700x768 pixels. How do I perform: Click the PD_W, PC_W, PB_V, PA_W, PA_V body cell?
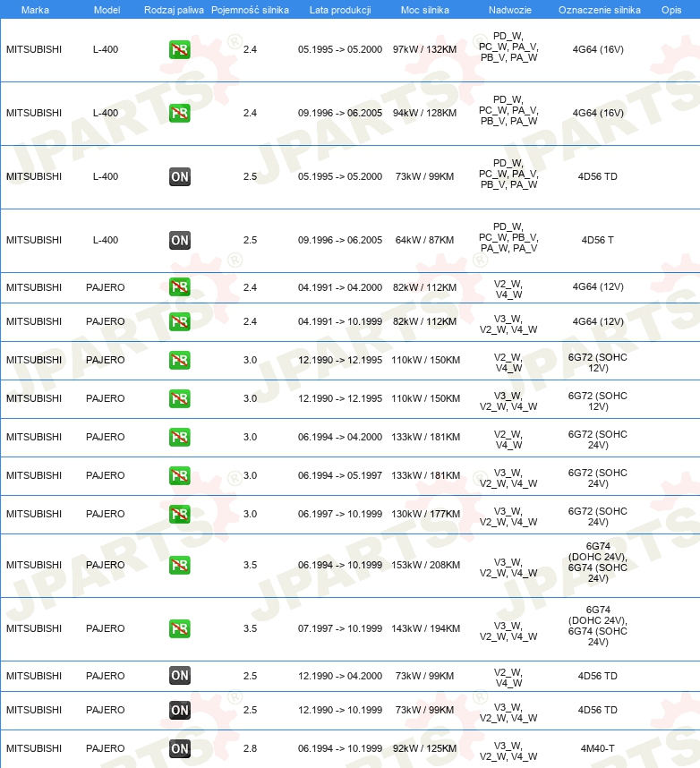click(x=509, y=237)
